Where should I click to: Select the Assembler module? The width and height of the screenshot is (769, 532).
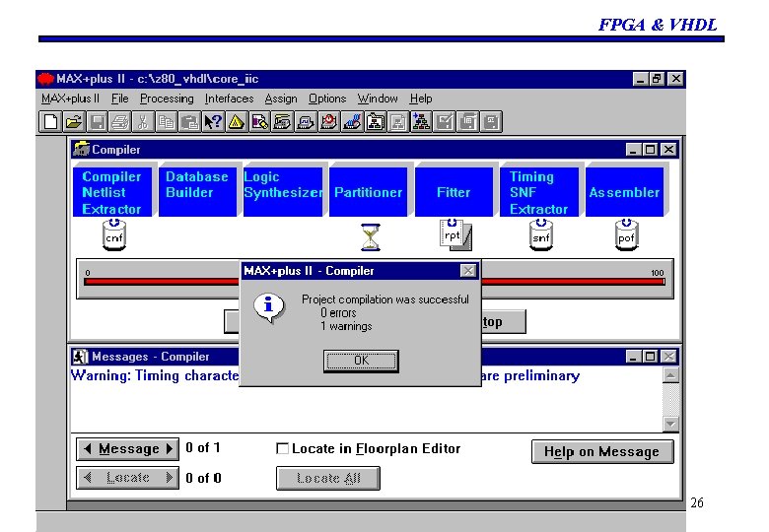click(x=624, y=192)
